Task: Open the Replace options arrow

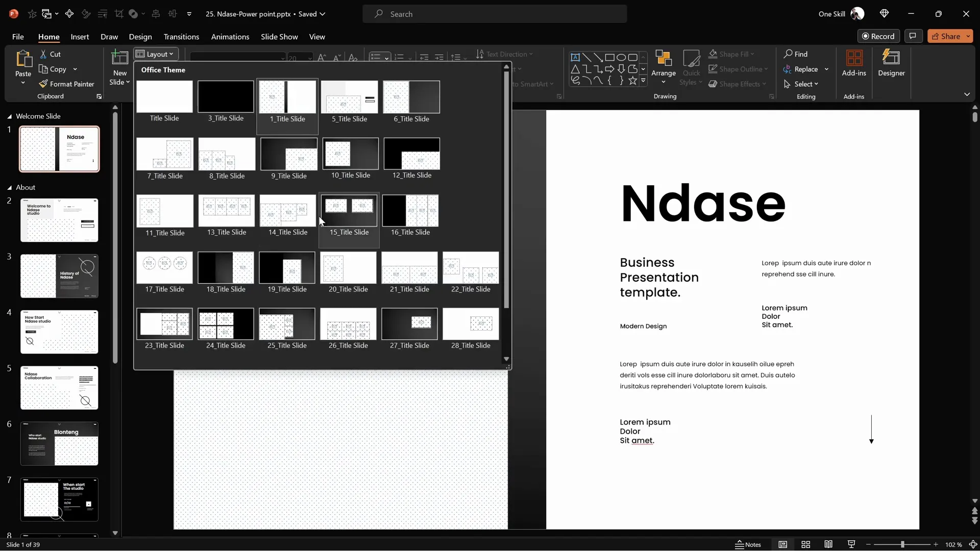Action: point(826,69)
